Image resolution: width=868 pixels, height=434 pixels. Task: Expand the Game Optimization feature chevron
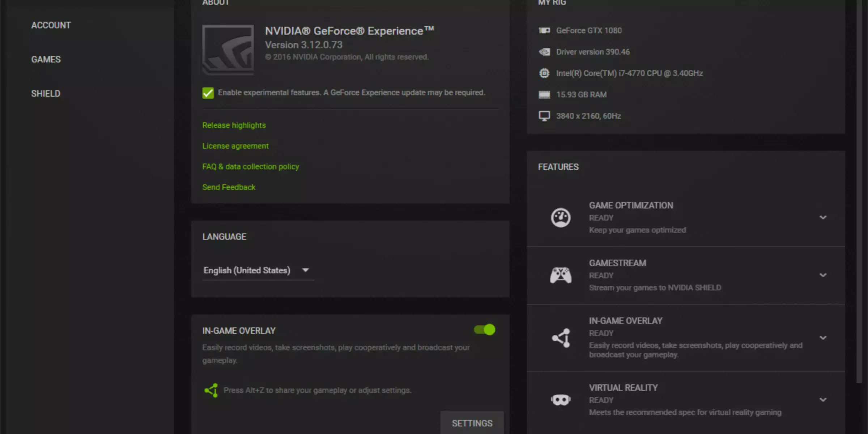pos(823,217)
